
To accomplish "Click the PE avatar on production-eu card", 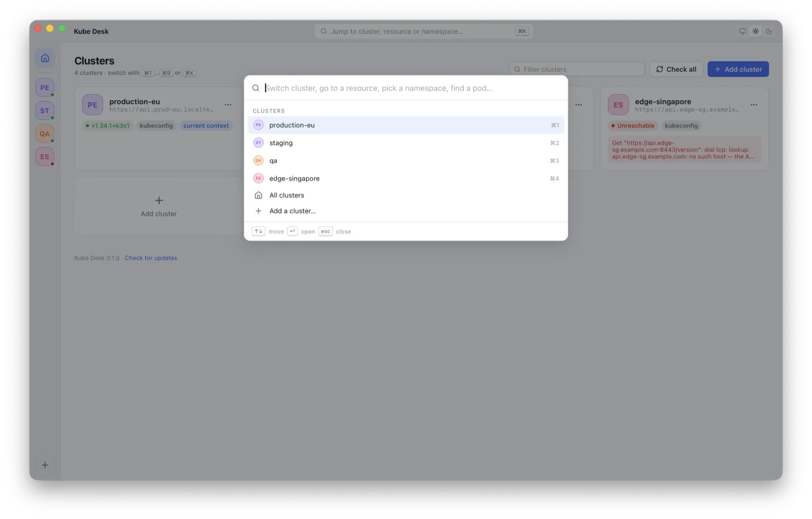I will 92,105.
